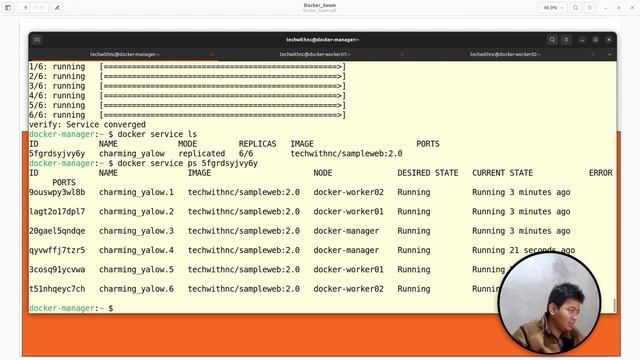The image size is (640, 360).
Task: Open the terminal hamburger menu
Action: pyautogui.click(x=566, y=40)
